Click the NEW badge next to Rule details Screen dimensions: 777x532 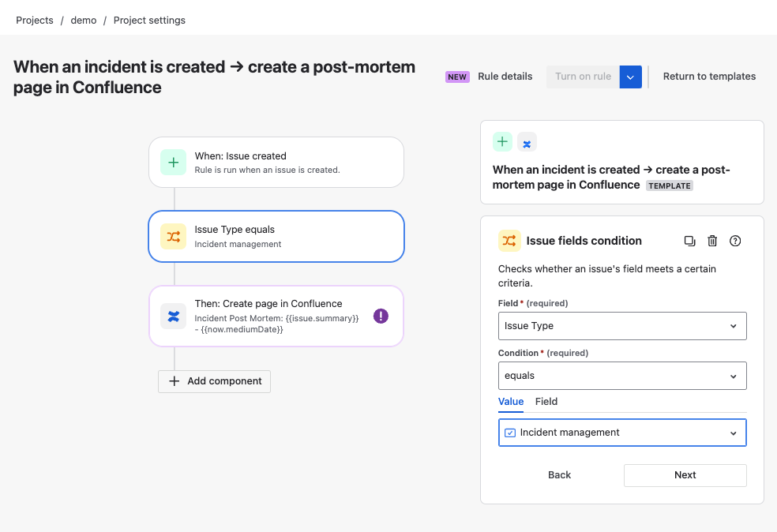click(457, 77)
